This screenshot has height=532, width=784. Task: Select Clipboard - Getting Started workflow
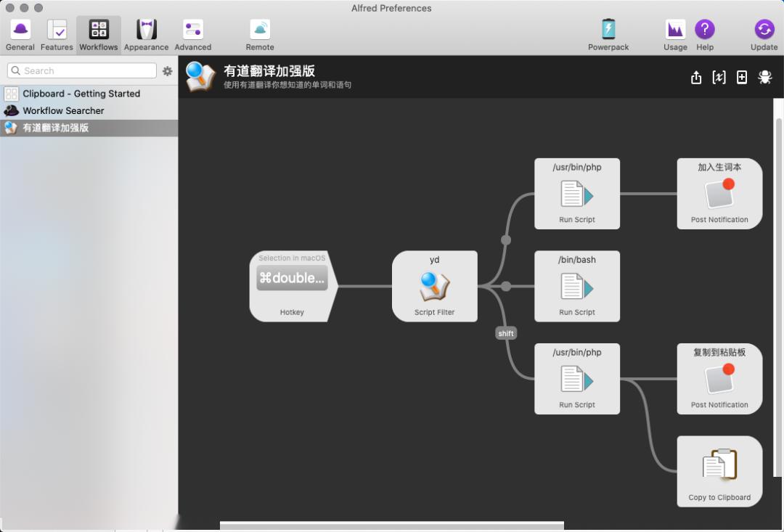coord(89,94)
